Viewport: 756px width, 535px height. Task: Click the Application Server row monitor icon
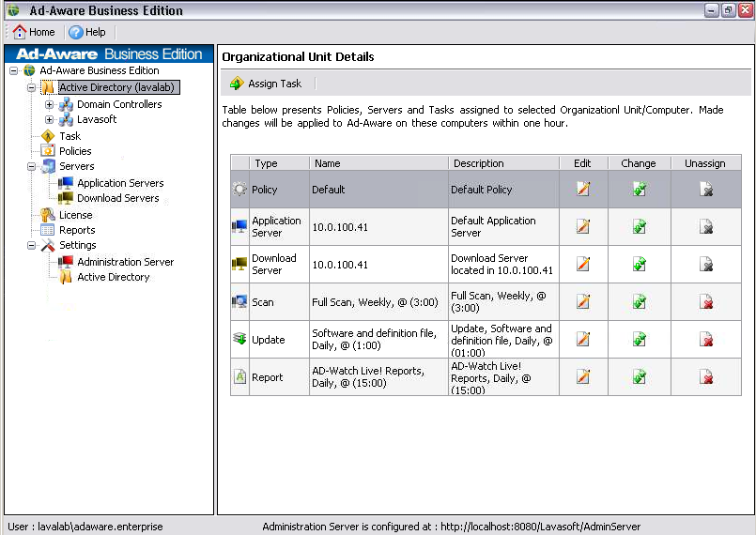(x=239, y=226)
